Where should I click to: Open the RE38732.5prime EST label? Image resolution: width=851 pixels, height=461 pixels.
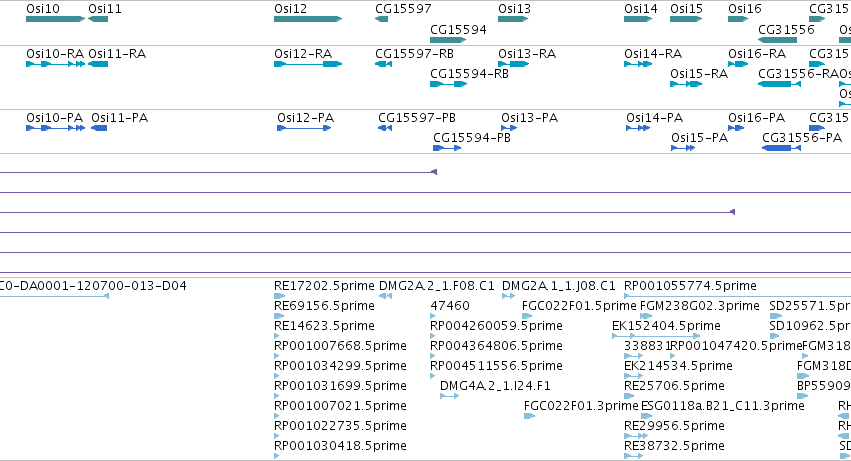(674, 446)
